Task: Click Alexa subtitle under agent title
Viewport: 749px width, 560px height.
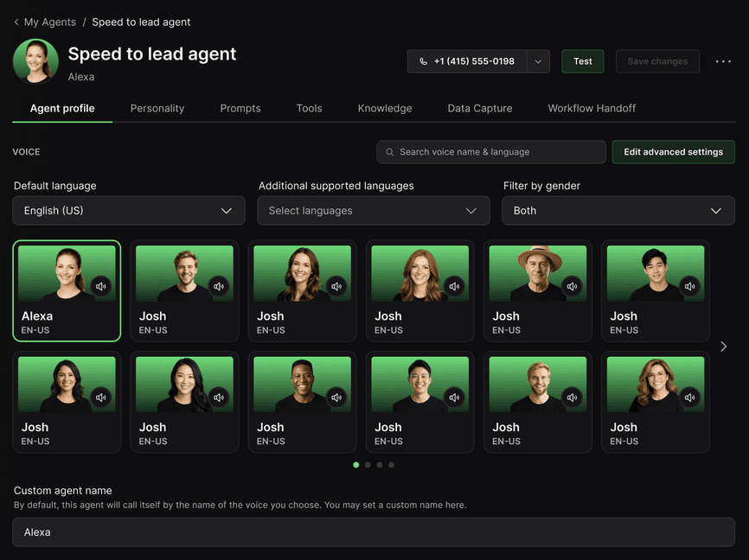Action: point(81,77)
